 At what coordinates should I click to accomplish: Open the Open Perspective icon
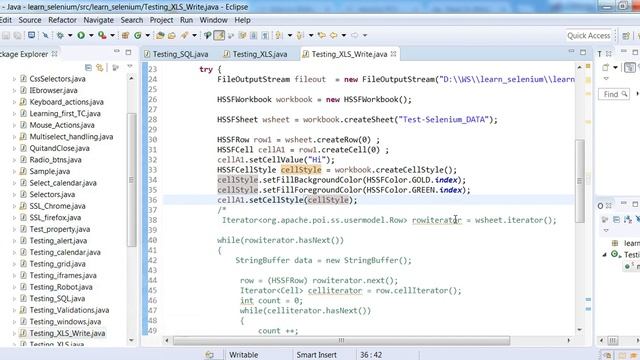[626, 36]
